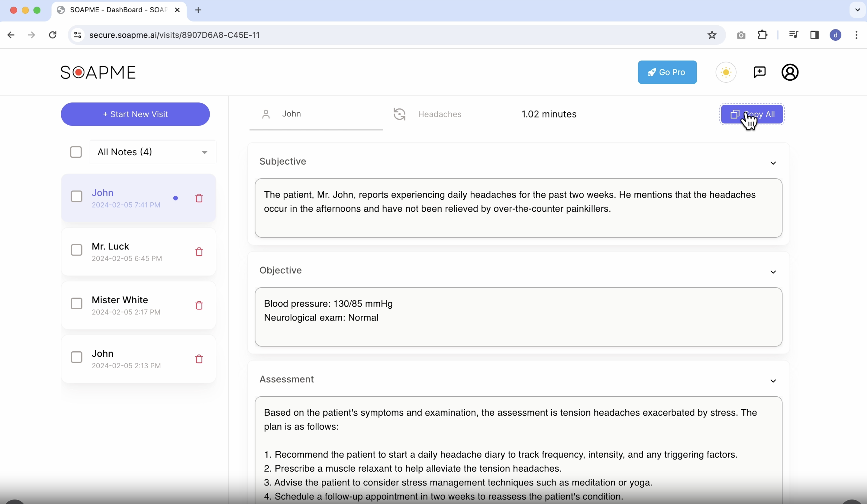This screenshot has width=867, height=504.
Task: Check the select-all notes checkbox
Action: pos(76,152)
